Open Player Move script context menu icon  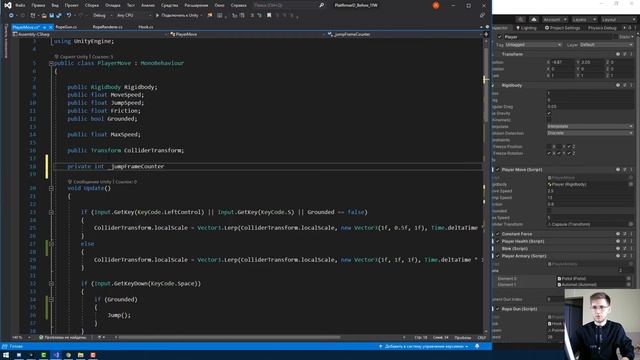click(631, 169)
